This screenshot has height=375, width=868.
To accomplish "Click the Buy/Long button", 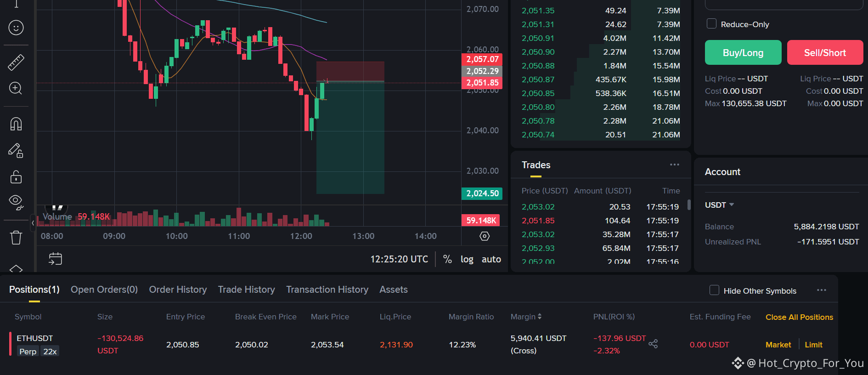I will [743, 53].
